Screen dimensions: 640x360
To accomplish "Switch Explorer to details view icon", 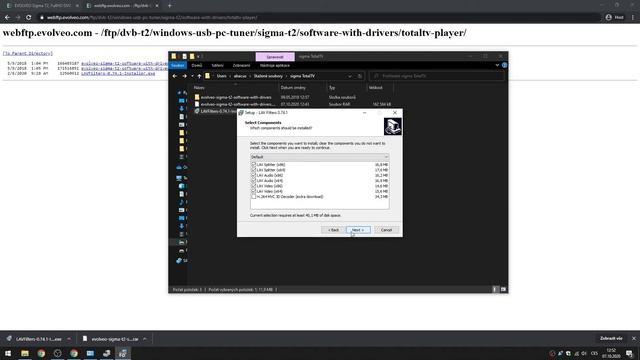I will tap(495, 289).
